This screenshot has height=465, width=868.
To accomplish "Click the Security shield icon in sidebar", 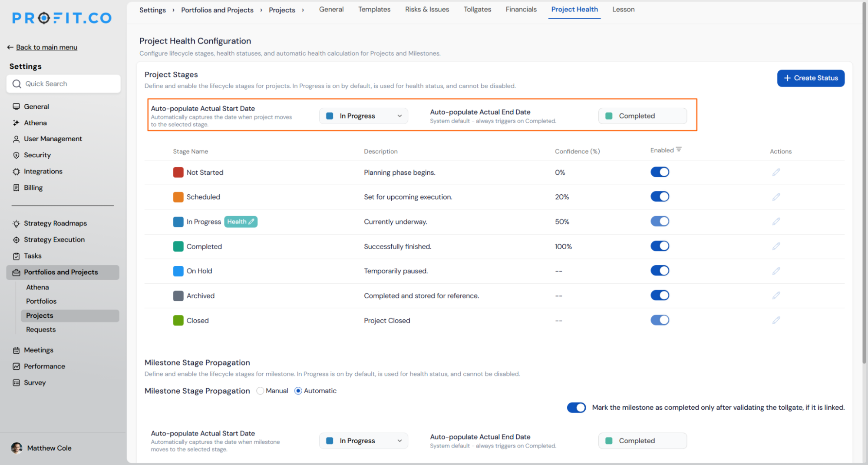I will tap(16, 155).
